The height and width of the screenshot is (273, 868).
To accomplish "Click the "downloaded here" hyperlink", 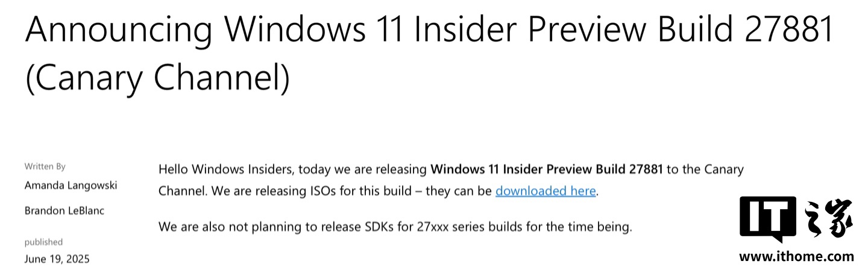I will click(546, 191).
